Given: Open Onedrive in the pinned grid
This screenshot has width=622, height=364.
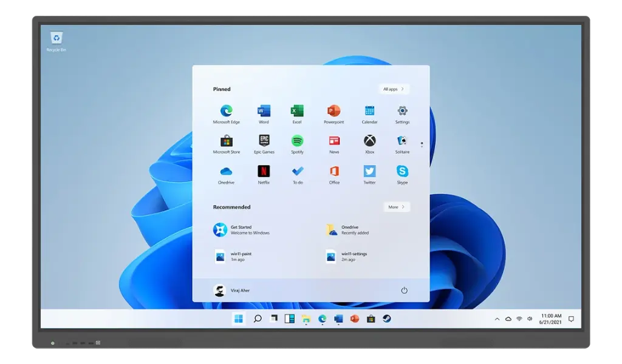Looking at the screenshot, I should point(226,175).
